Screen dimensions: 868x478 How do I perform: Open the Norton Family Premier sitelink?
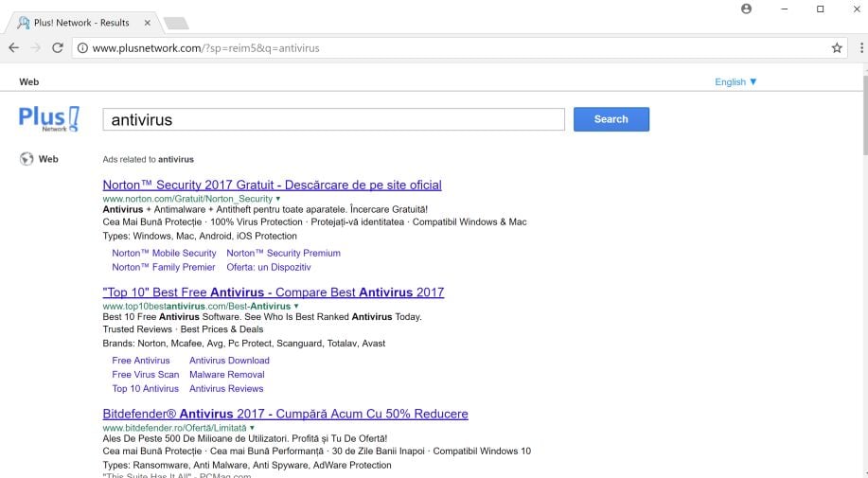coord(164,267)
